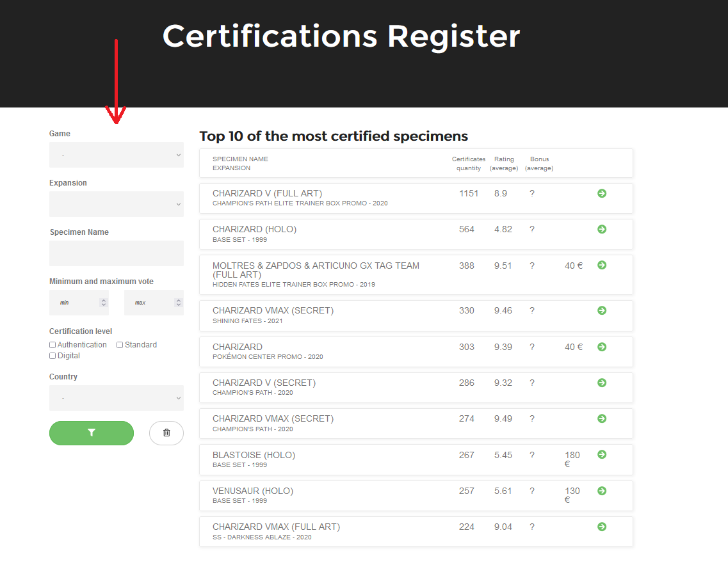Select VENUSAUR (HOLO) specimen name
This screenshot has width=728, height=572.
(253, 491)
